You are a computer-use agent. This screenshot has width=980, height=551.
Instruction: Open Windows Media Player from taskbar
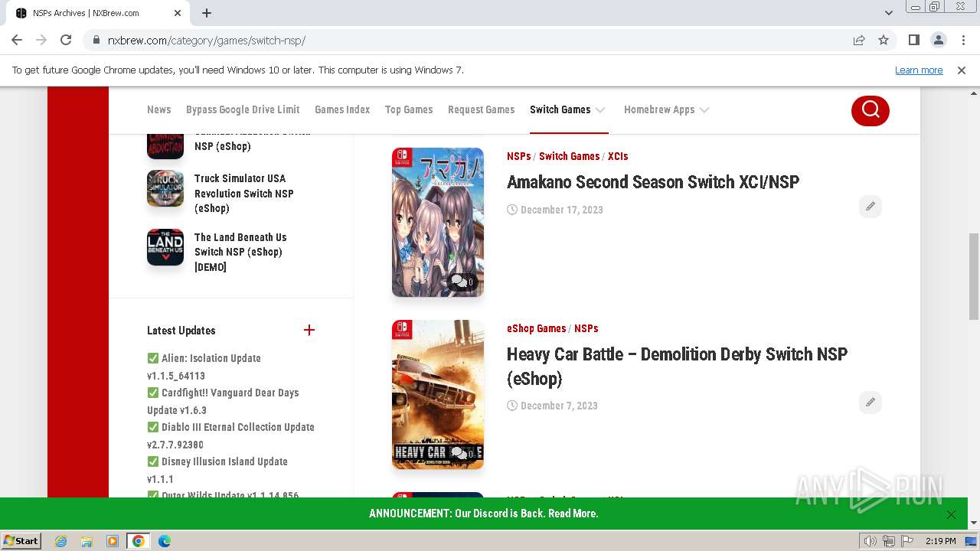[113, 541]
